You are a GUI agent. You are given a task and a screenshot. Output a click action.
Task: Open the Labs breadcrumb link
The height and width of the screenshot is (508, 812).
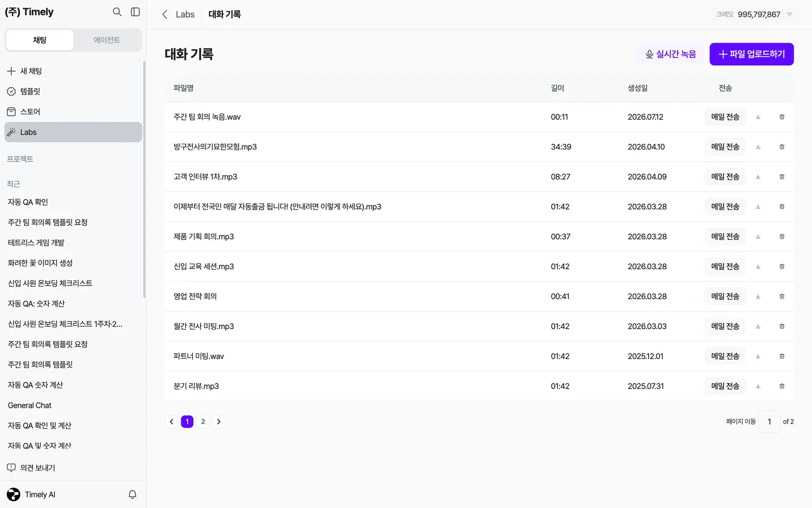185,14
